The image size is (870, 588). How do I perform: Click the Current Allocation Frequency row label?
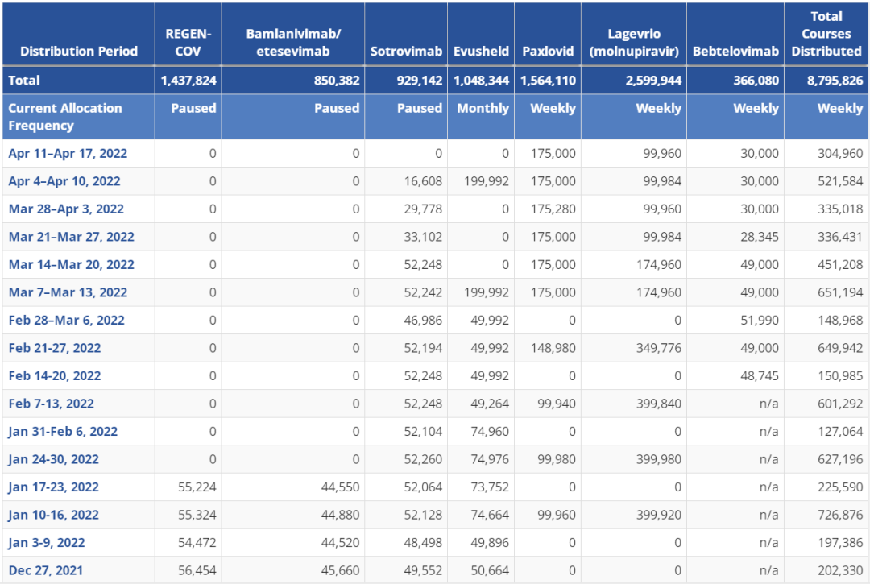(x=65, y=117)
